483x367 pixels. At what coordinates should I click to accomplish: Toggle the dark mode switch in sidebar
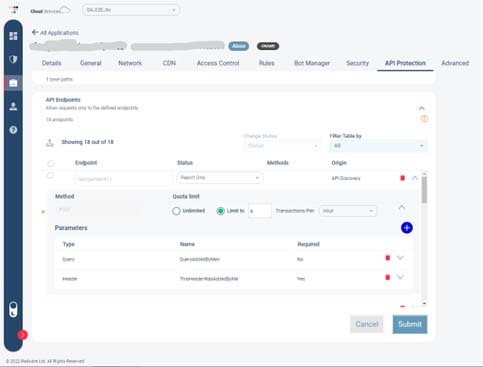point(13,310)
